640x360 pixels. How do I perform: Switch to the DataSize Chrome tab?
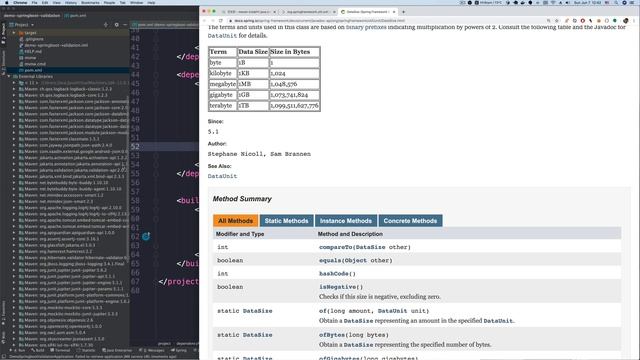point(367,12)
